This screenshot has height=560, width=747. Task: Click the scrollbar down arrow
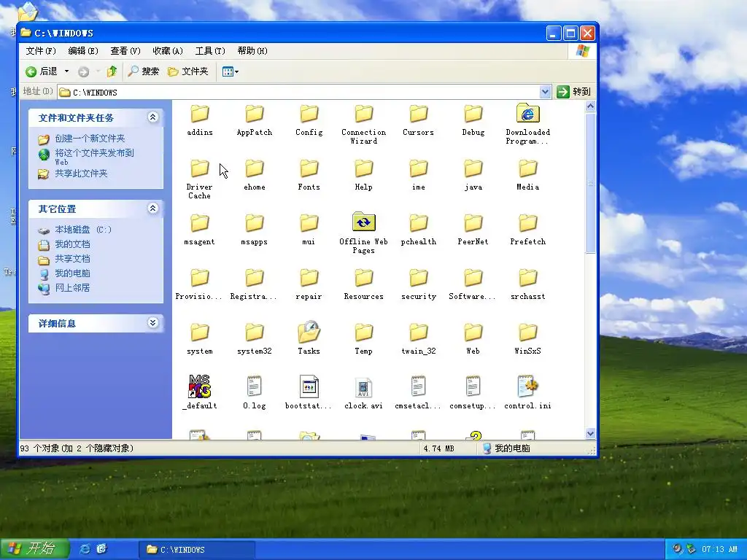590,433
